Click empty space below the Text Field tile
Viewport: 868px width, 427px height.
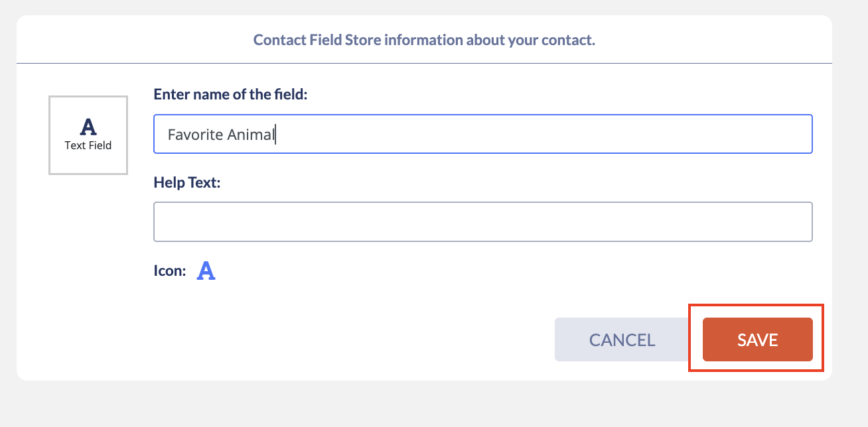point(88,265)
